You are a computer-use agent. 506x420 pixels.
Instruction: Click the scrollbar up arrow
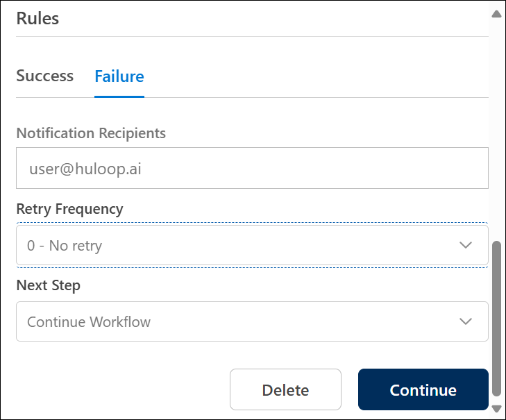496,13
